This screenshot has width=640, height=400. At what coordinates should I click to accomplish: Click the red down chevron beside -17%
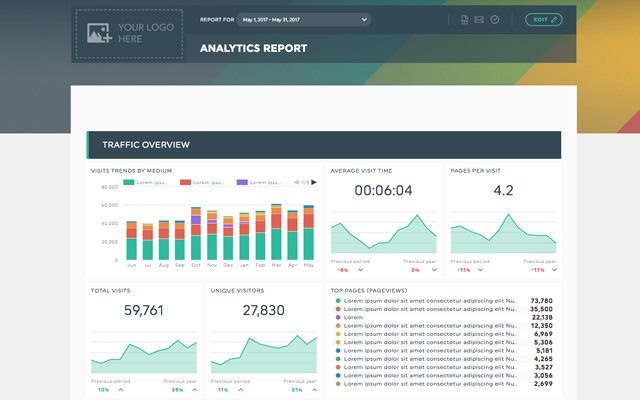[554, 270]
